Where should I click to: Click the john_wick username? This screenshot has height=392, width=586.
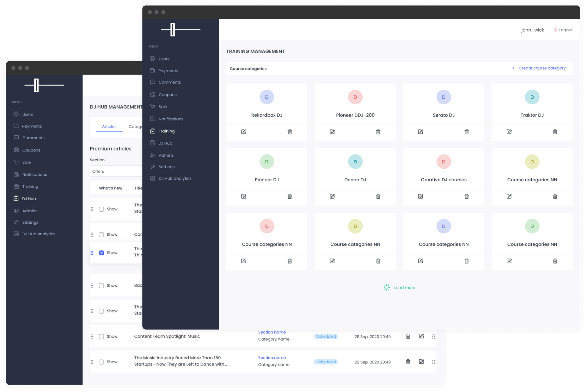(x=532, y=30)
